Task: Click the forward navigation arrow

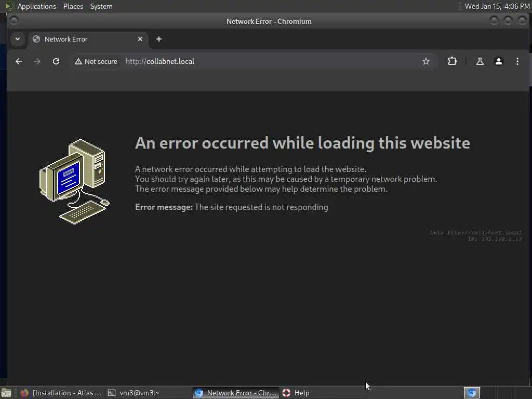Action: tap(37, 61)
